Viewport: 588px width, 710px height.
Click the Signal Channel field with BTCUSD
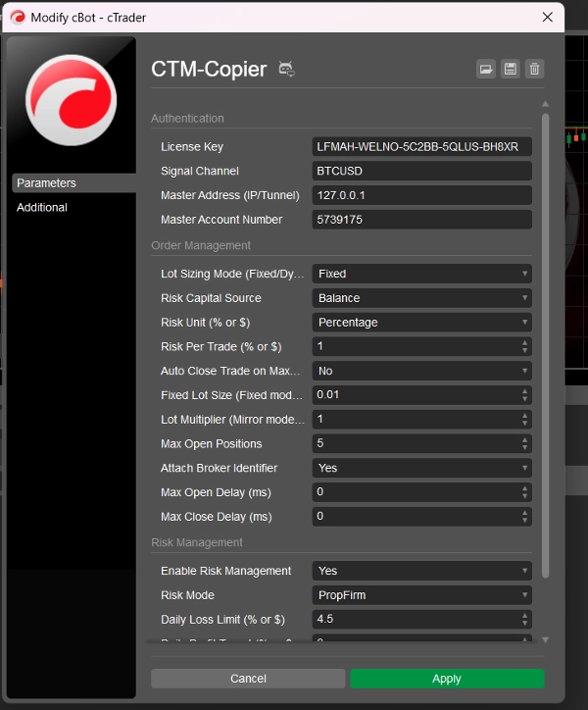pyautogui.click(x=421, y=172)
